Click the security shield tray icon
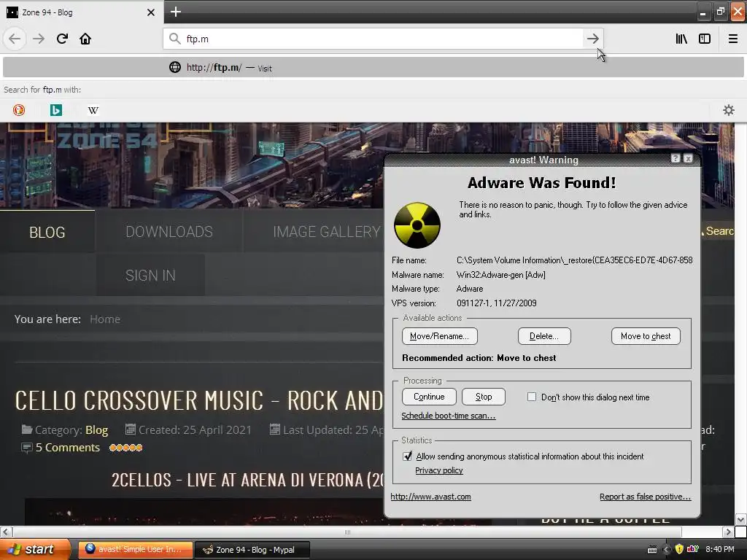The height and width of the screenshot is (560, 747). coord(679,549)
